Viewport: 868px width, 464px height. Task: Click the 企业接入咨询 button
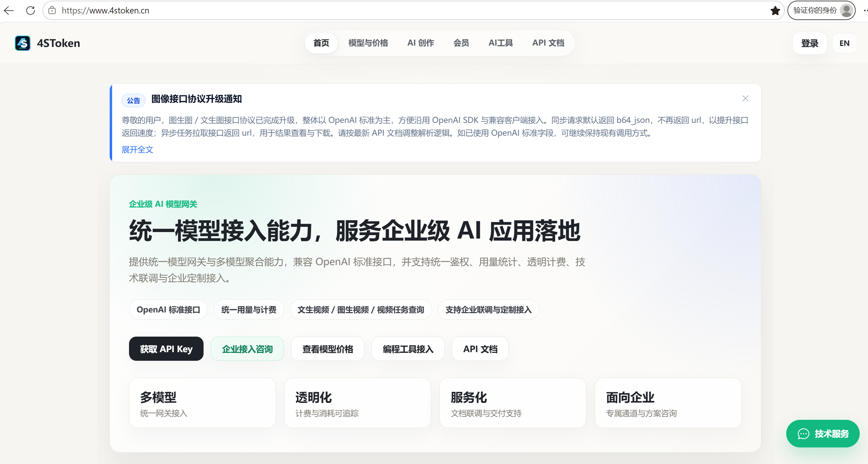coord(247,349)
